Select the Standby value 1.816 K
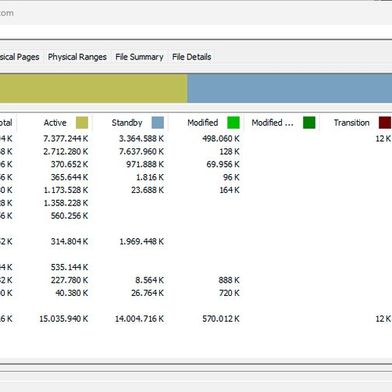This screenshot has height=392, width=392. coord(150,177)
